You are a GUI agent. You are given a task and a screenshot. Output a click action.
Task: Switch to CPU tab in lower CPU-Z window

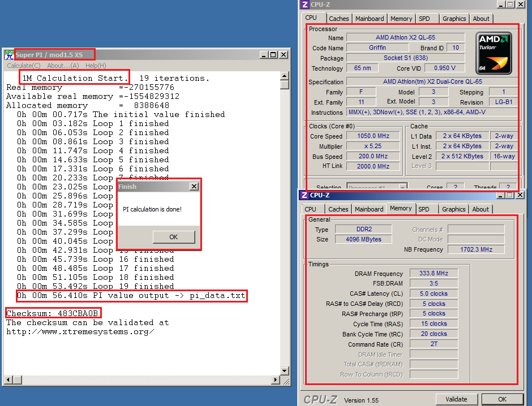point(311,209)
